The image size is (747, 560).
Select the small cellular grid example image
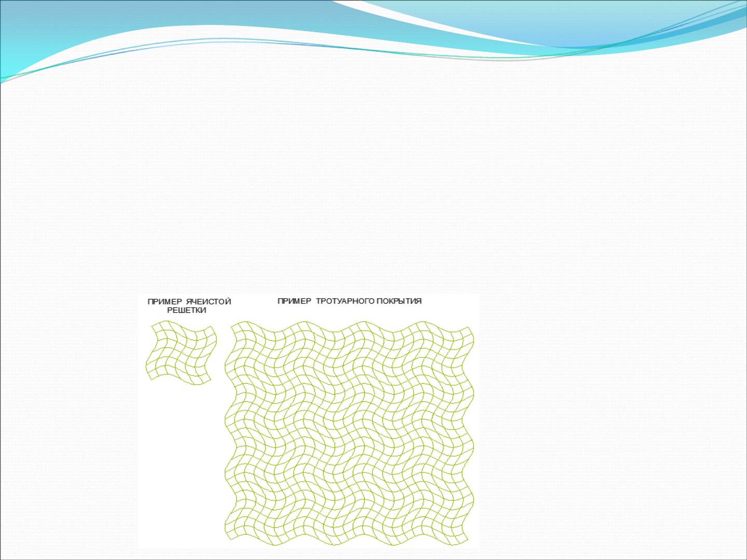pos(181,353)
